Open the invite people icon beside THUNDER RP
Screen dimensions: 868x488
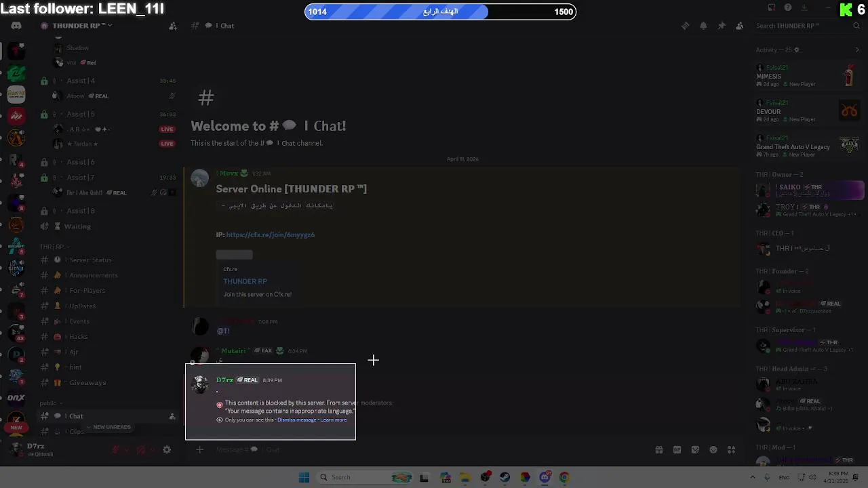tap(173, 26)
